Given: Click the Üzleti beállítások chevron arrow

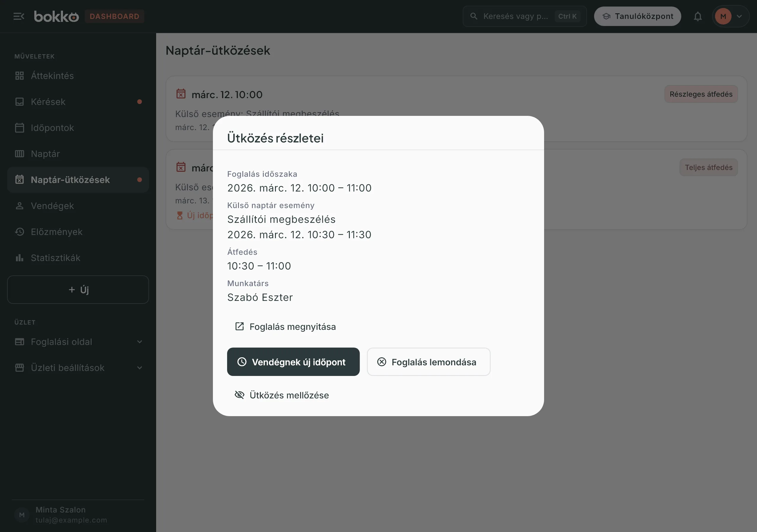Looking at the screenshot, I should tap(140, 368).
